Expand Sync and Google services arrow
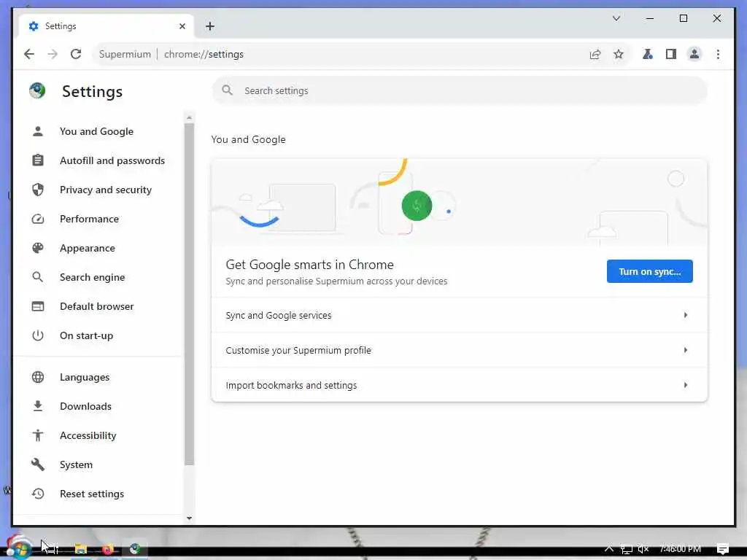The width and height of the screenshot is (747, 560). [x=685, y=315]
